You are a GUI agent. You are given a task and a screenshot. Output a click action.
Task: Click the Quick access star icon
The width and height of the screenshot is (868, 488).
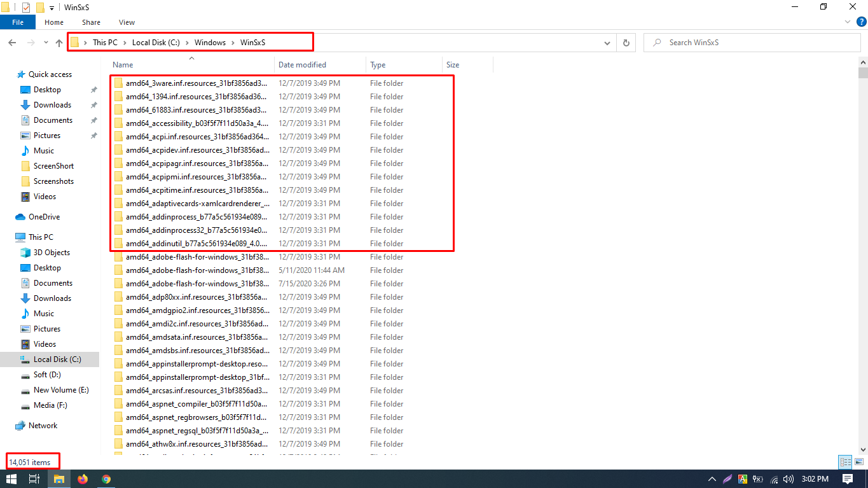[x=21, y=74]
